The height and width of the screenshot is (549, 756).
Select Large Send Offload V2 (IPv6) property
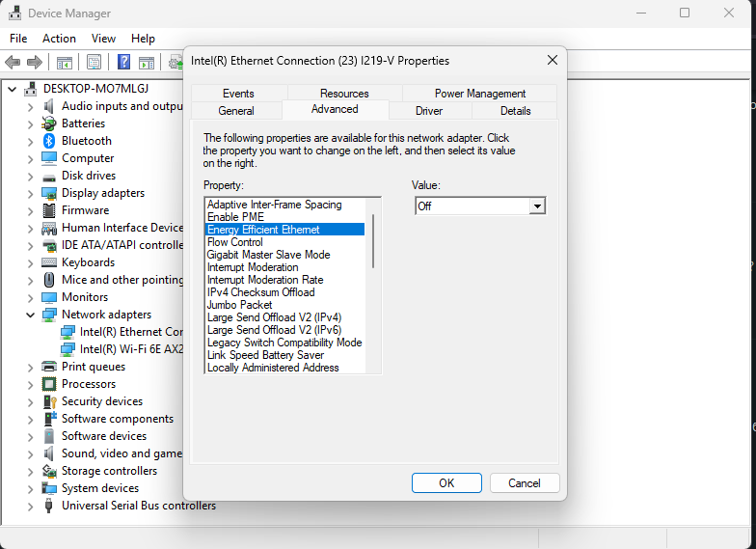pyautogui.click(x=284, y=330)
